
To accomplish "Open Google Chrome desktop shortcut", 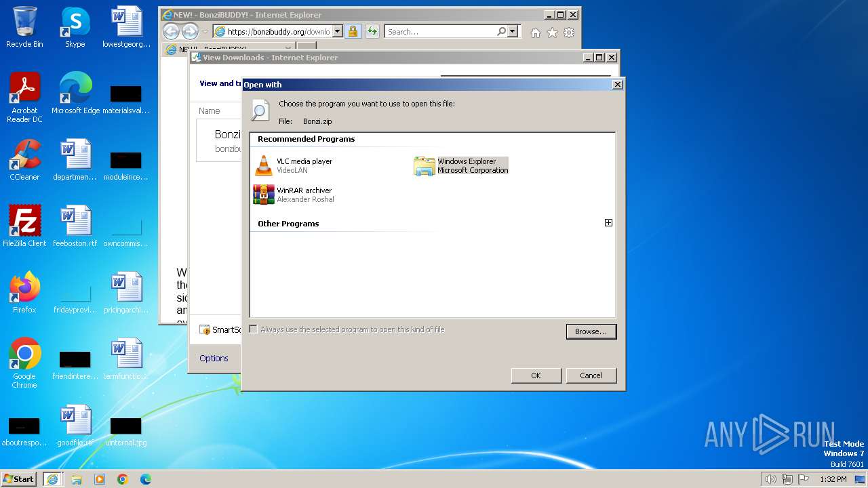I will (24, 363).
